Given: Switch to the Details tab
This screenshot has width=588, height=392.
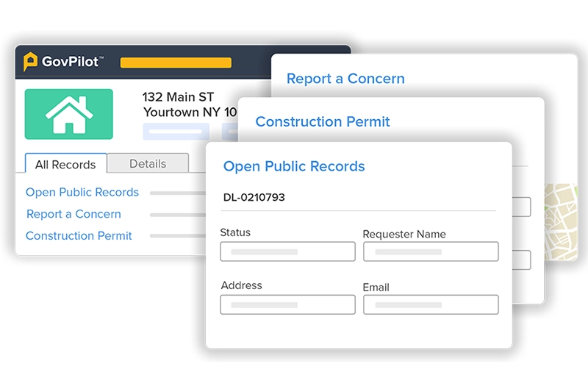Looking at the screenshot, I should [x=148, y=163].
